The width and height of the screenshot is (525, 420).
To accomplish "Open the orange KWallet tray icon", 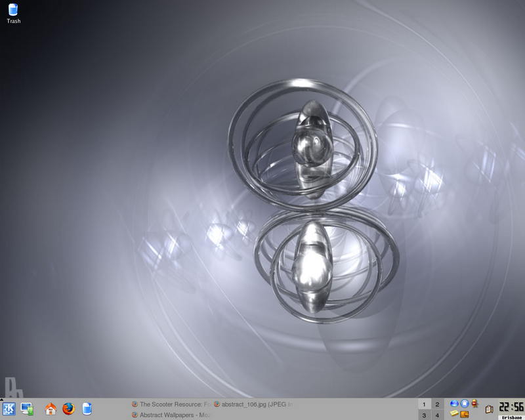I will pyautogui.click(x=464, y=415).
